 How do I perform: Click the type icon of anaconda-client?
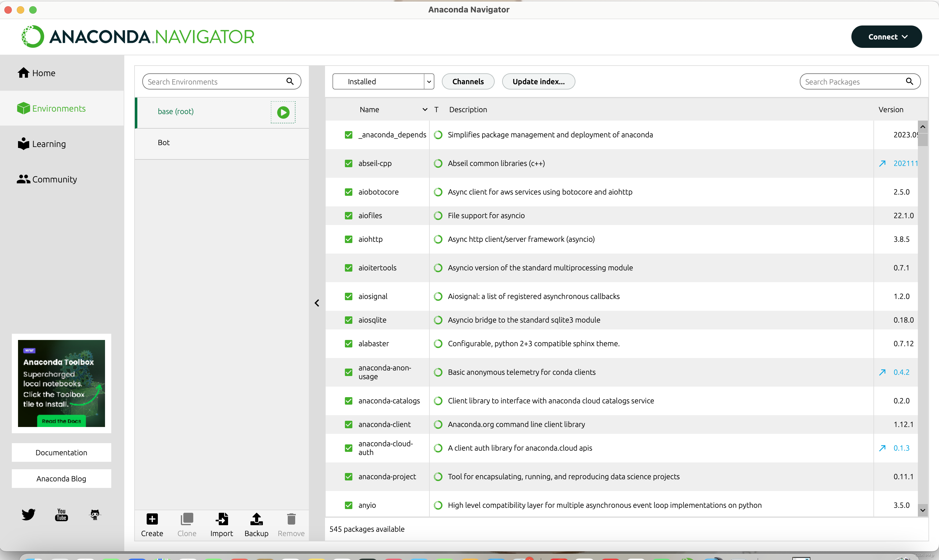pyautogui.click(x=438, y=425)
